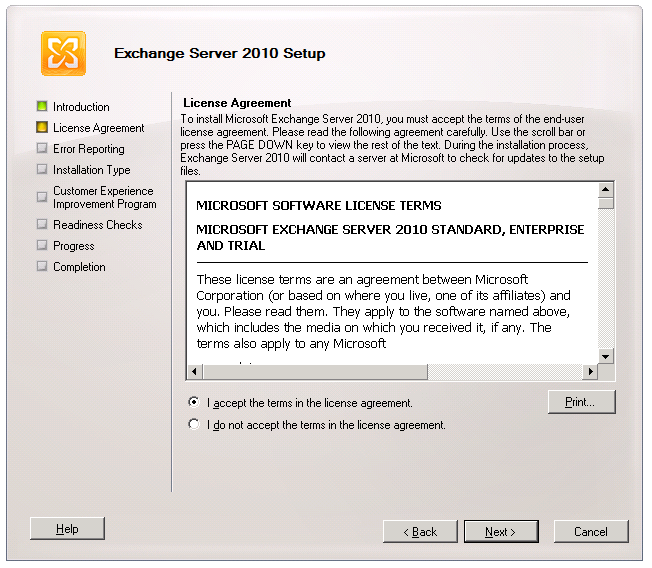Click the horizontal scroll right arrow
This screenshot has height=568, width=652.
(590, 372)
